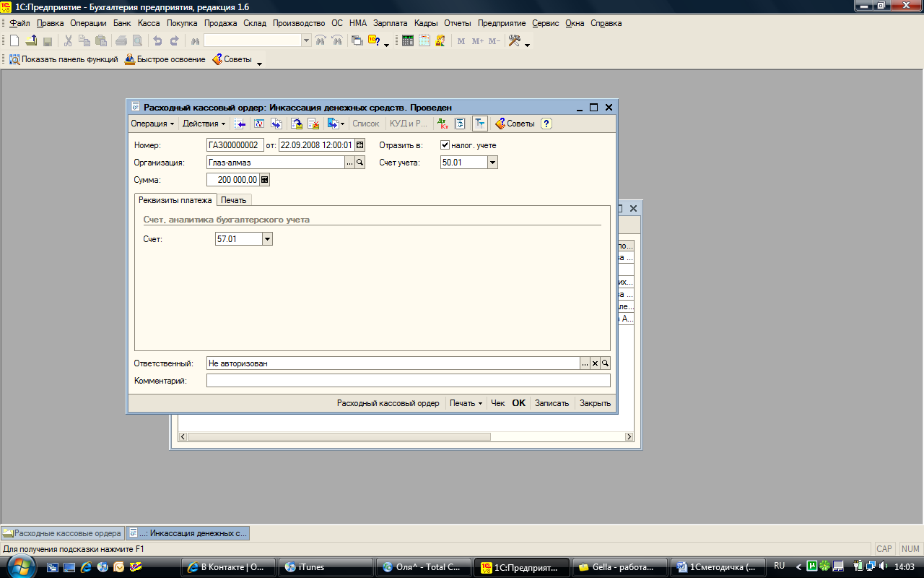The height and width of the screenshot is (578, 924).
Task: Click the Дт/Кт posting results icon
Action: (443, 124)
